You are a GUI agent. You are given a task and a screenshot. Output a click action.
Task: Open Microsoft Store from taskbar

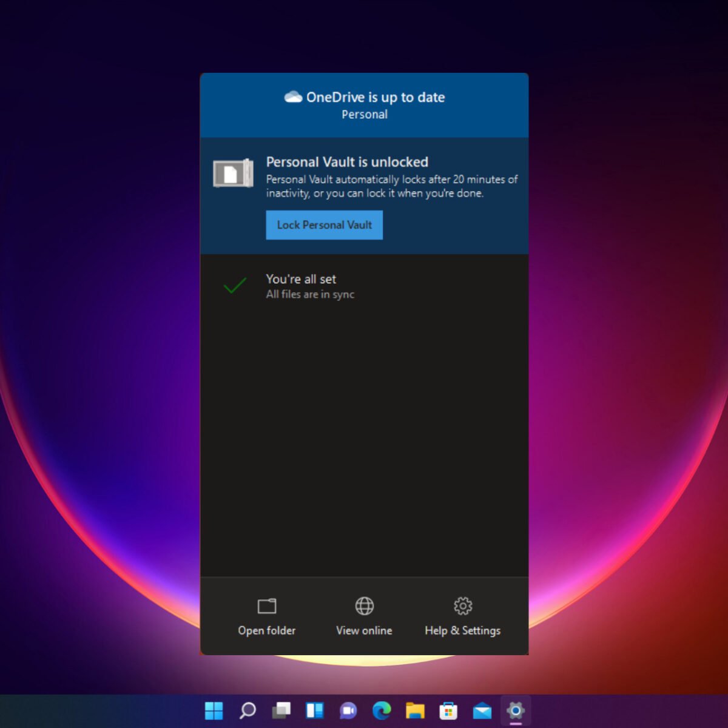pos(448,710)
